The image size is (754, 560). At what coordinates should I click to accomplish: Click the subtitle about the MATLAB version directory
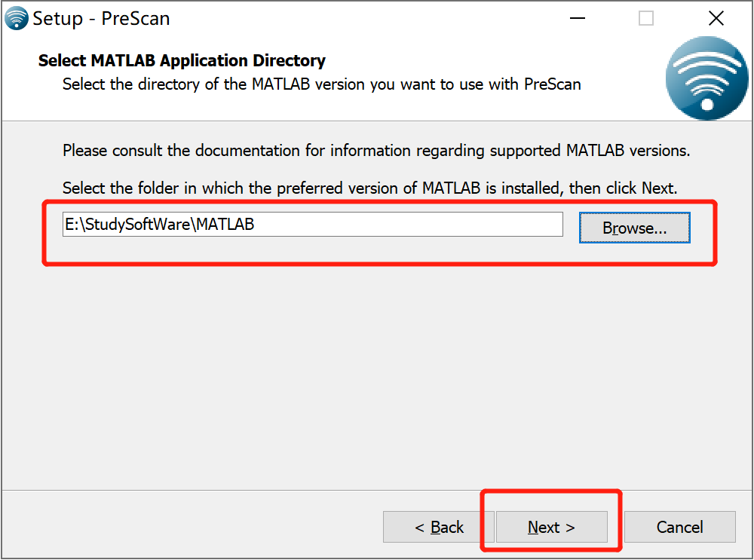click(x=322, y=84)
